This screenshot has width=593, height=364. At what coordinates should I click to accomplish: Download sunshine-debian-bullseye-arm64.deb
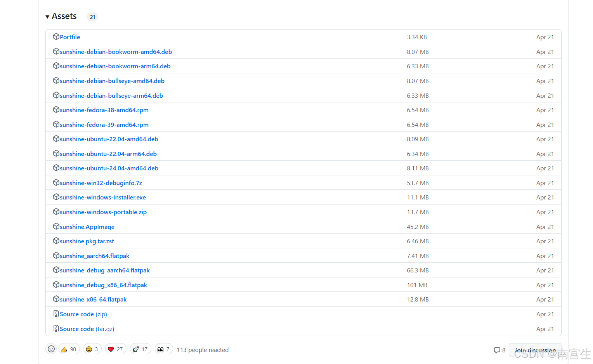(111, 95)
